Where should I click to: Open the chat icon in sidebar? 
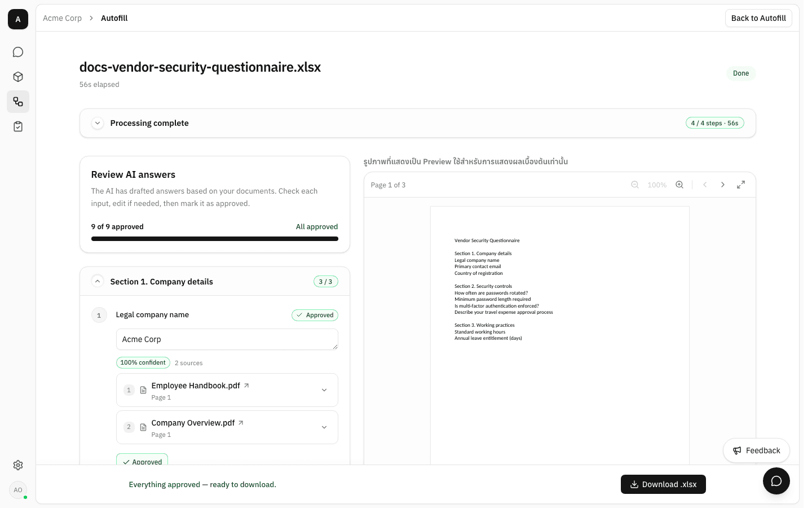(18, 52)
